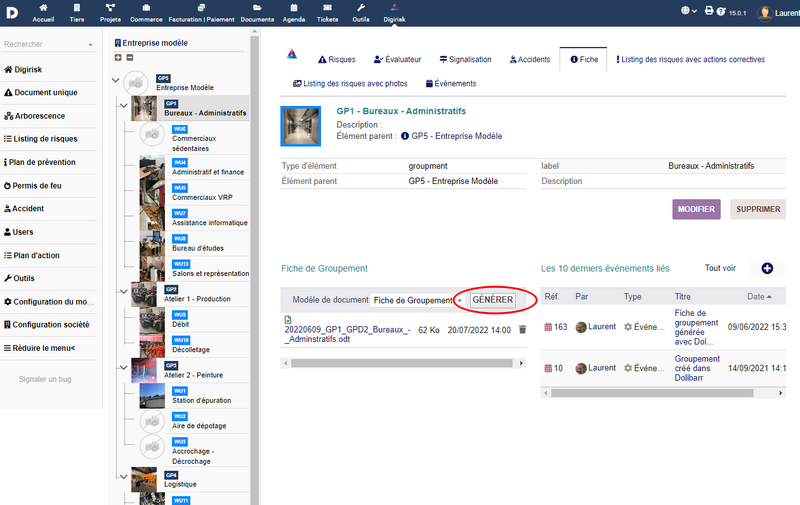800x505 pixels.
Task: Open Arborescence in sidebar
Action: [x=35, y=116]
